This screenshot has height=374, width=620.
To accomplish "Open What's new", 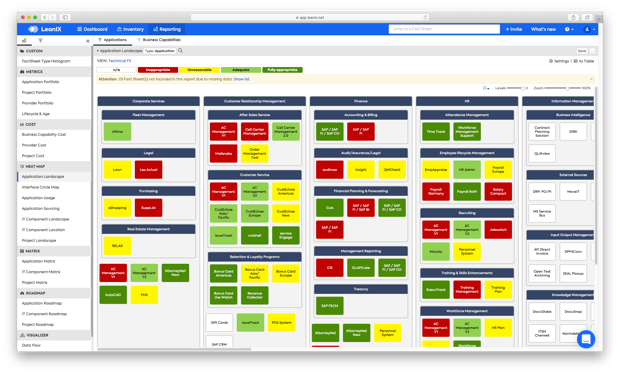I will (x=543, y=29).
